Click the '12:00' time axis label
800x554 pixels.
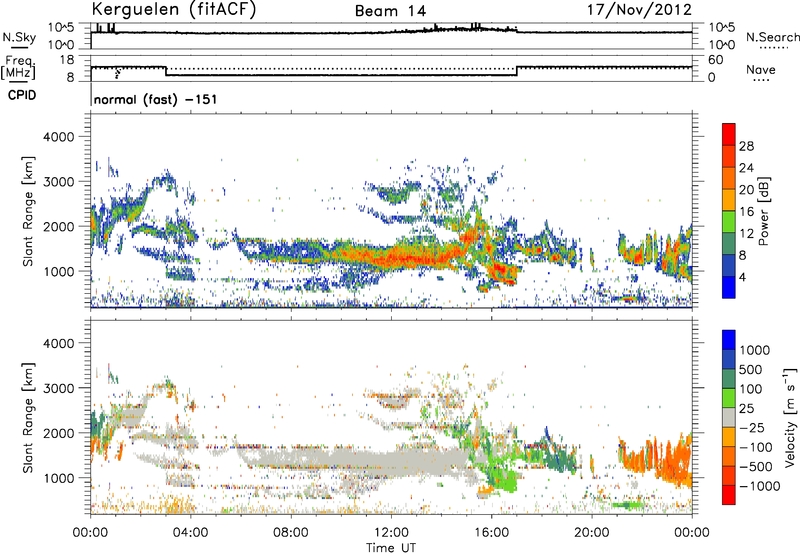391,533
